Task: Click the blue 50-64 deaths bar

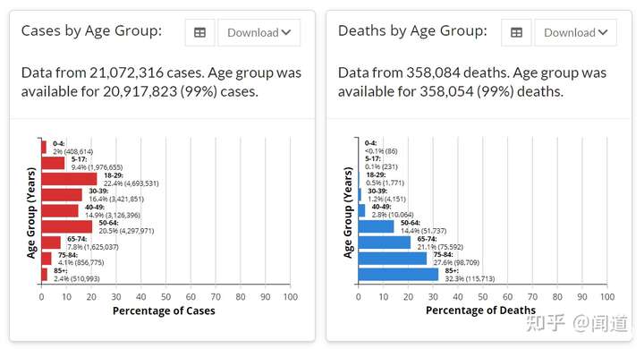Action: 377,226
